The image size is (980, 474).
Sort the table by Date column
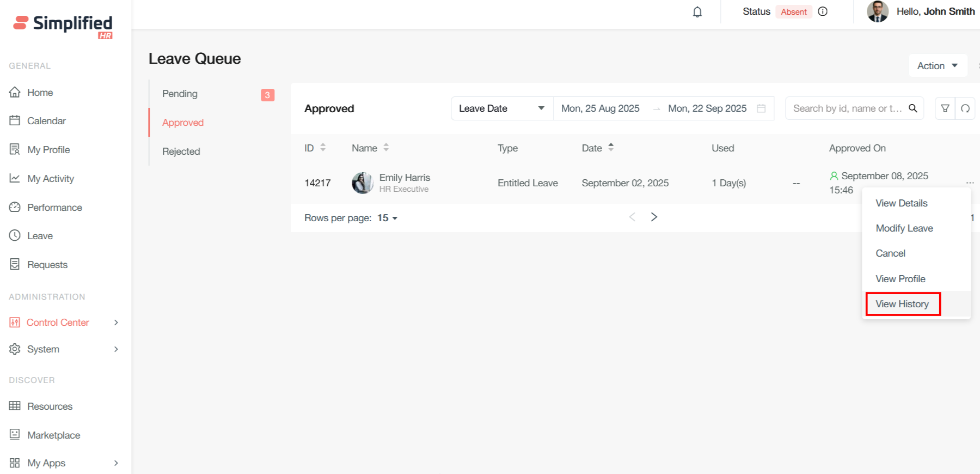pos(611,148)
